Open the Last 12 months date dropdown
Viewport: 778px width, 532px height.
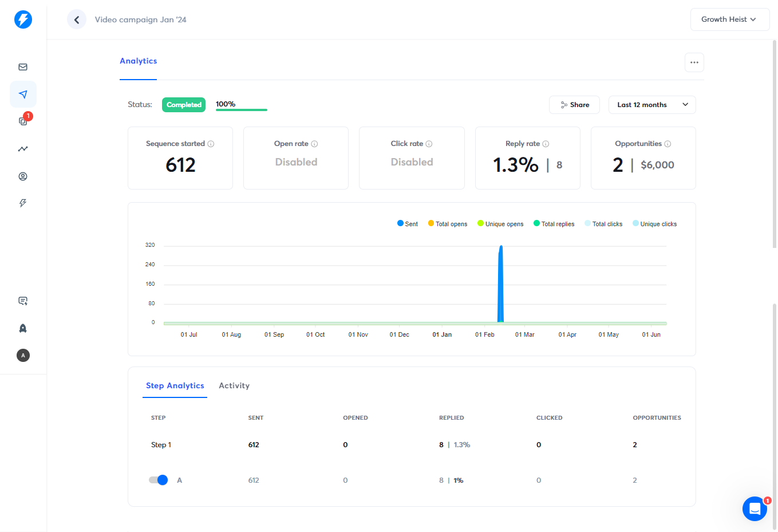pos(652,105)
